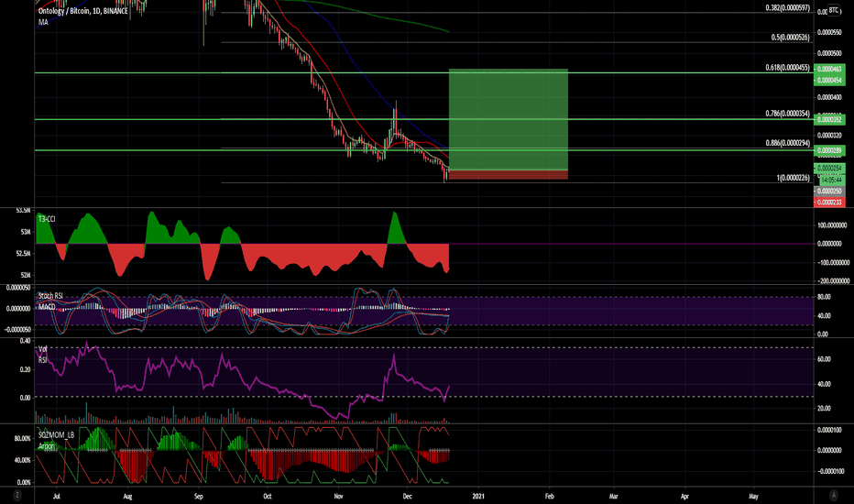Click the 52.5M value on left scale
The height and width of the screenshot is (504, 854).
pyautogui.click(x=24, y=254)
